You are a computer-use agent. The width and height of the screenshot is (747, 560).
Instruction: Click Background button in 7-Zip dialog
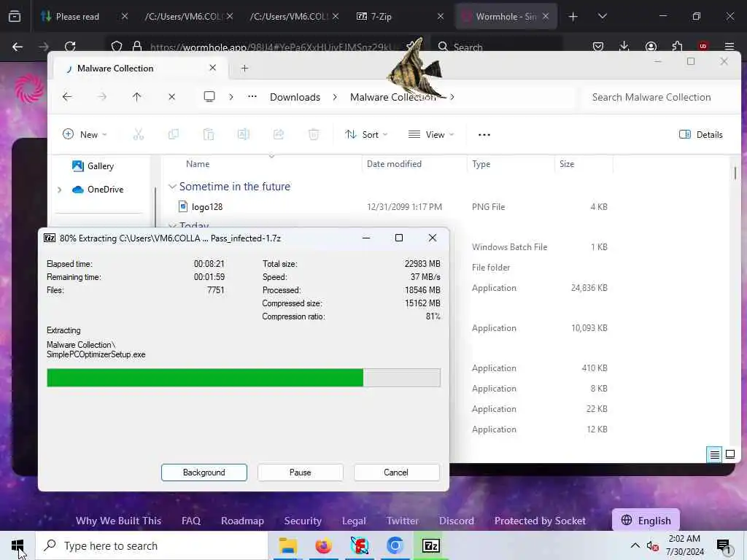point(204,472)
